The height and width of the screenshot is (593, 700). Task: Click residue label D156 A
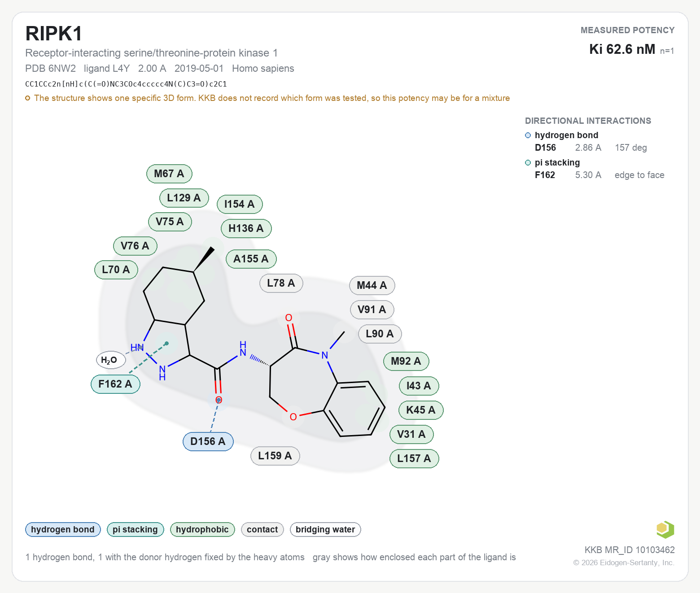click(208, 441)
